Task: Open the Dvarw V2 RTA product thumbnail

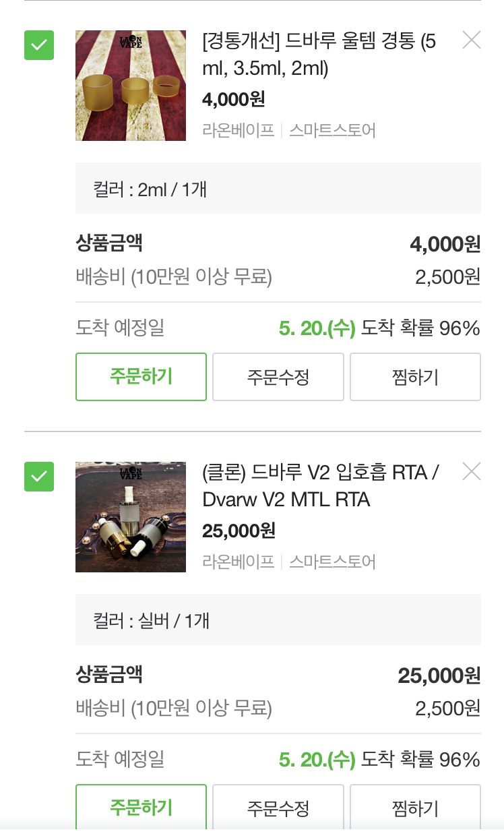Action: coord(131,517)
